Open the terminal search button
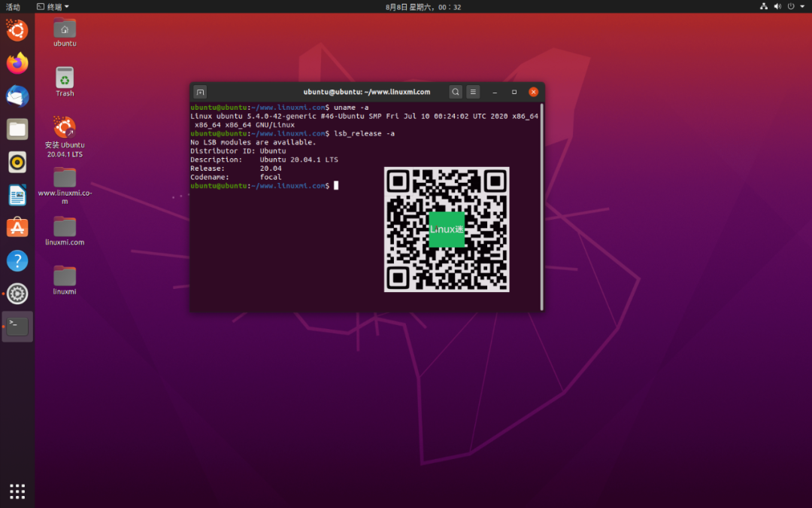Viewport: 812px width, 508px height. 455,92
